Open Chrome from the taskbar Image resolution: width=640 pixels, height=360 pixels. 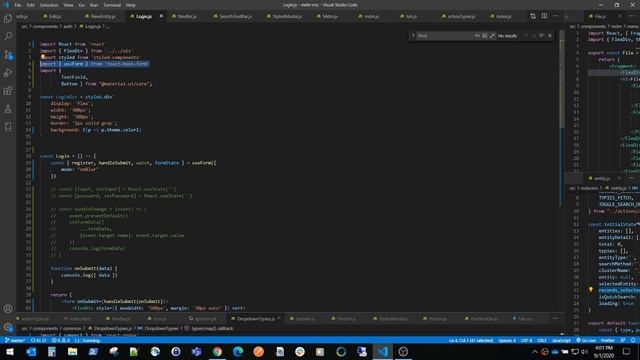[x=217, y=351]
